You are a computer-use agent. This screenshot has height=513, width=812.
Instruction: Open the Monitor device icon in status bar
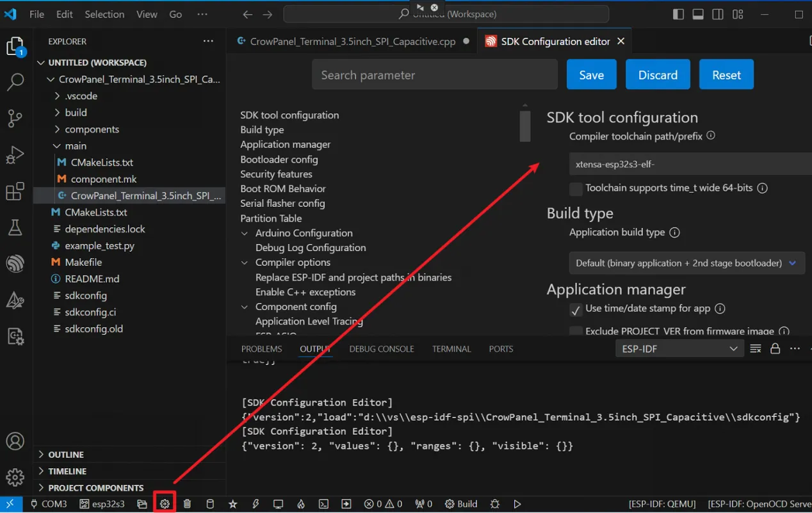[x=278, y=504]
